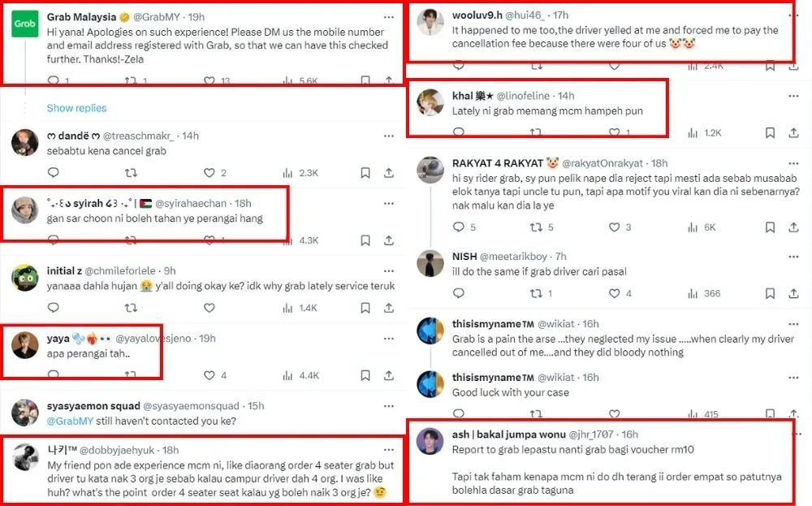This screenshot has height=506, width=812.
Task: Reply to NISH's tweet about grab driver
Action: [x=457, y=293]
